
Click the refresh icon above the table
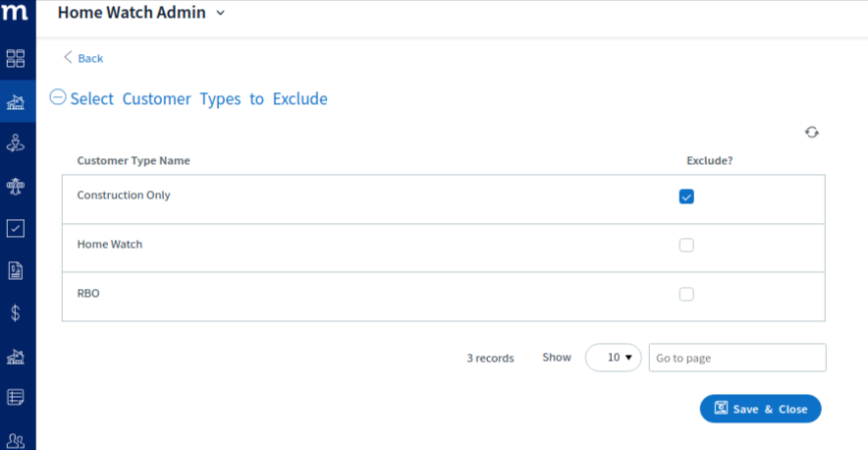click(x=811, y=132)
